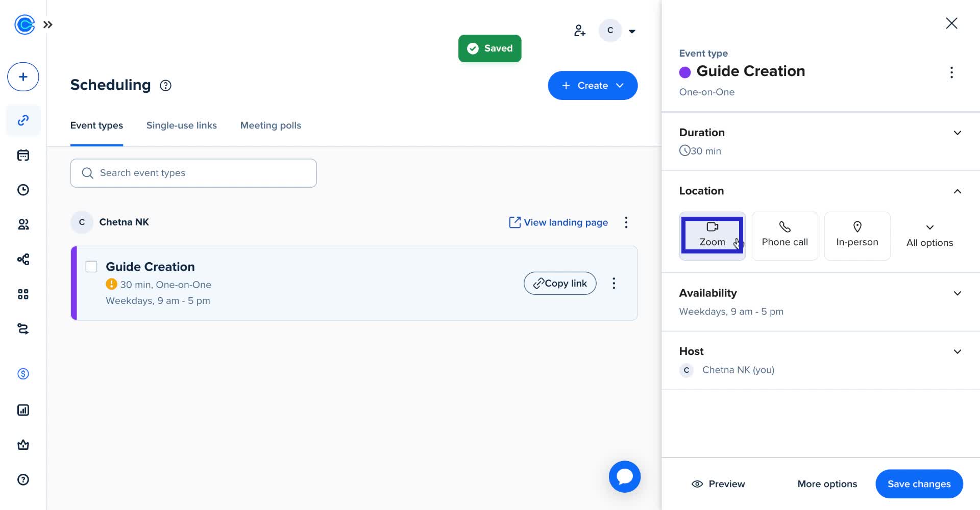980x510 pixels.
Task: Click the Search event types field
Action: (x=193, y=173)
